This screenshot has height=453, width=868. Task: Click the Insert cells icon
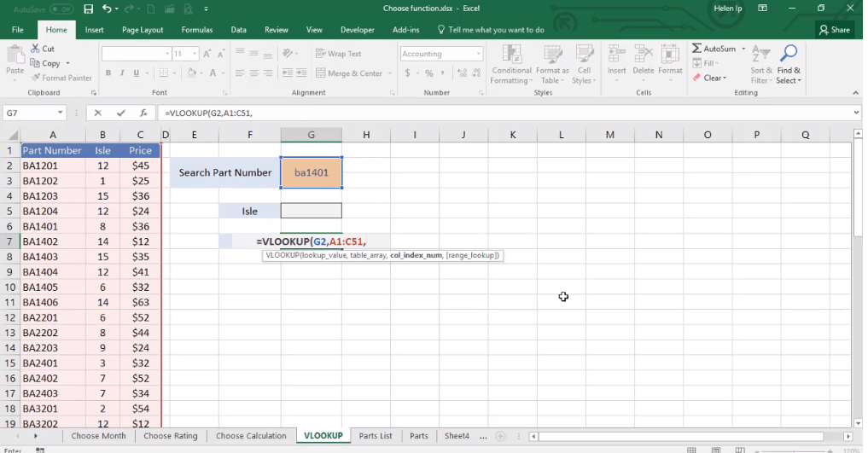(617, 55)
